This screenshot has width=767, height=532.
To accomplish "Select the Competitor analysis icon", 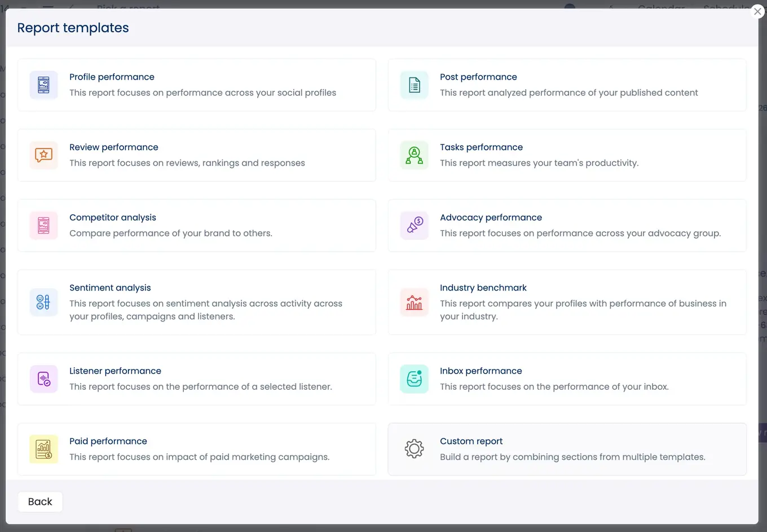I will point(43,225).
